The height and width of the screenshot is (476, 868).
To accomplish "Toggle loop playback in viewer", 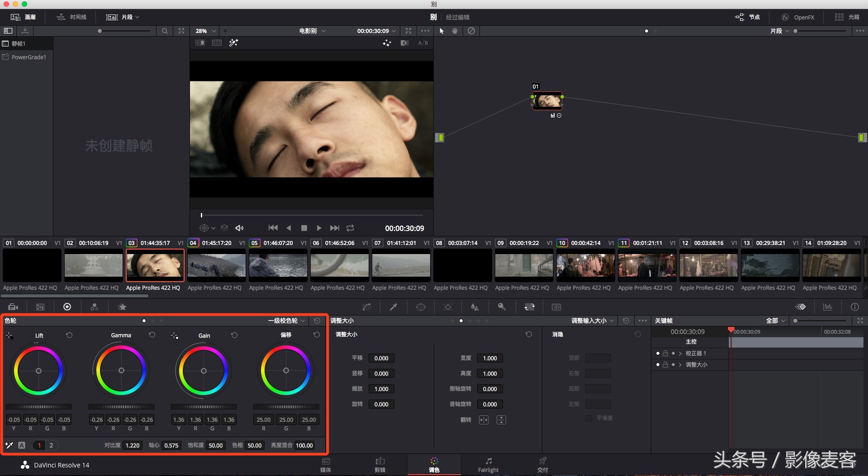I will tap(350, 228).
